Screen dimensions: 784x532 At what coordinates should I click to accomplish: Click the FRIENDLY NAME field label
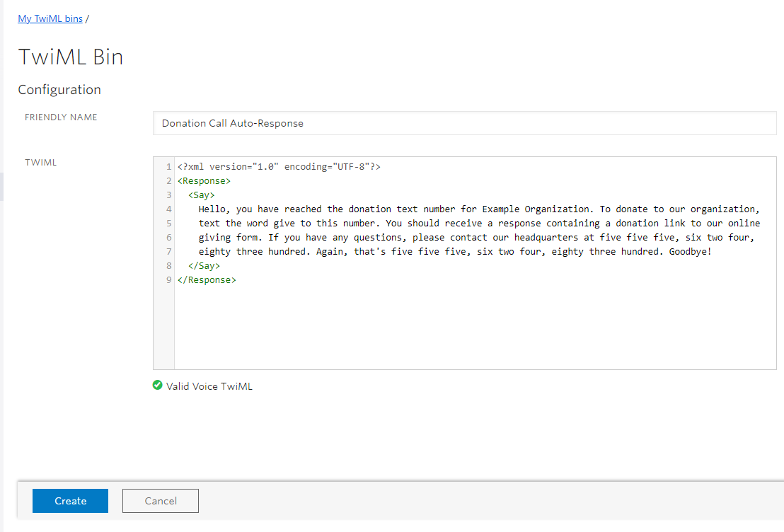[61, 117]
